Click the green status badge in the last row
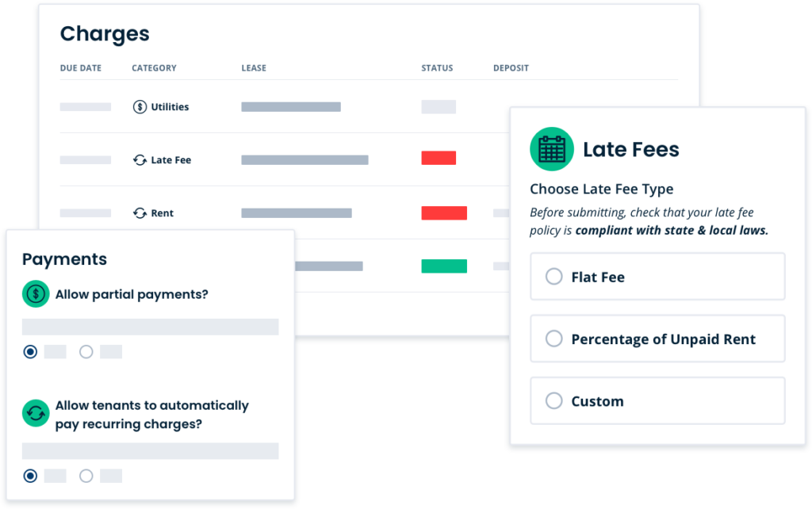Image resolution: width=812 pixels, height=509 pixels. click(x=444, y=266)
